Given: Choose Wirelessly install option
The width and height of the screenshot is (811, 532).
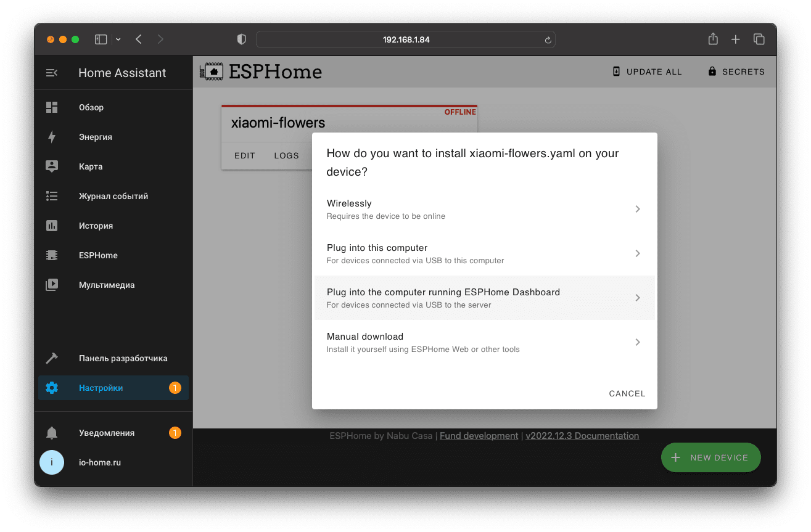Looking at the screenshot, I should tap(484, 209).
